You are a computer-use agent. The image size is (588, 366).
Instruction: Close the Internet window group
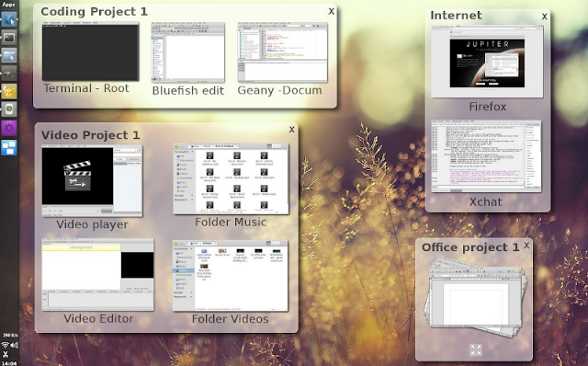(544, 17)
